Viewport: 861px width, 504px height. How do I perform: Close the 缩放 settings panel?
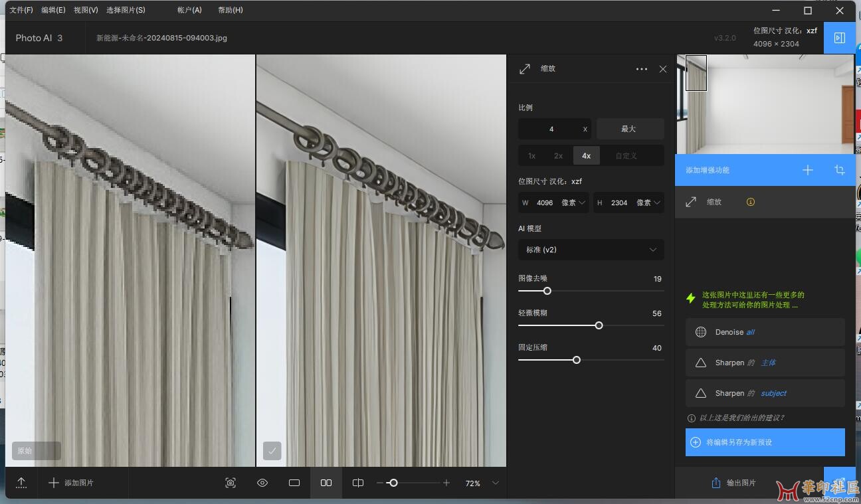click(x=662, y=69)
